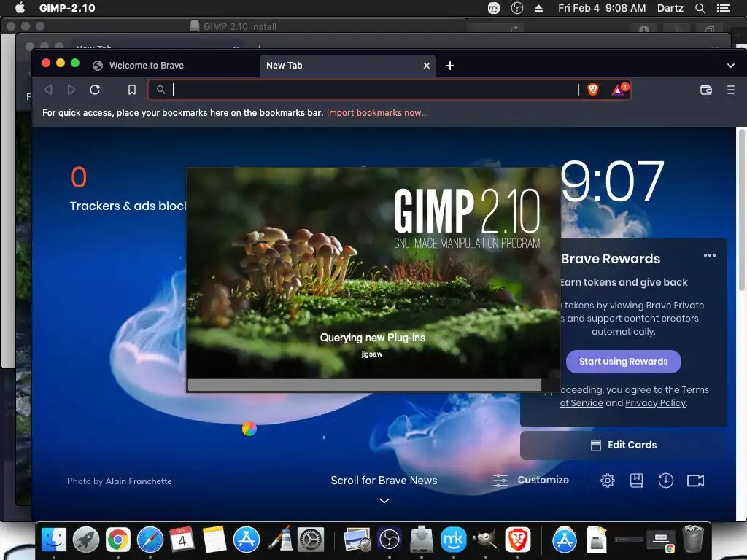
Task: Click the GIMP 2.10 splash screen image
Action: click(373, 273)
